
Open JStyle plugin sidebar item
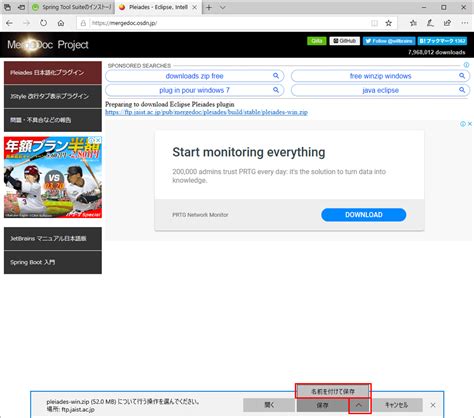tap(53, 96)
